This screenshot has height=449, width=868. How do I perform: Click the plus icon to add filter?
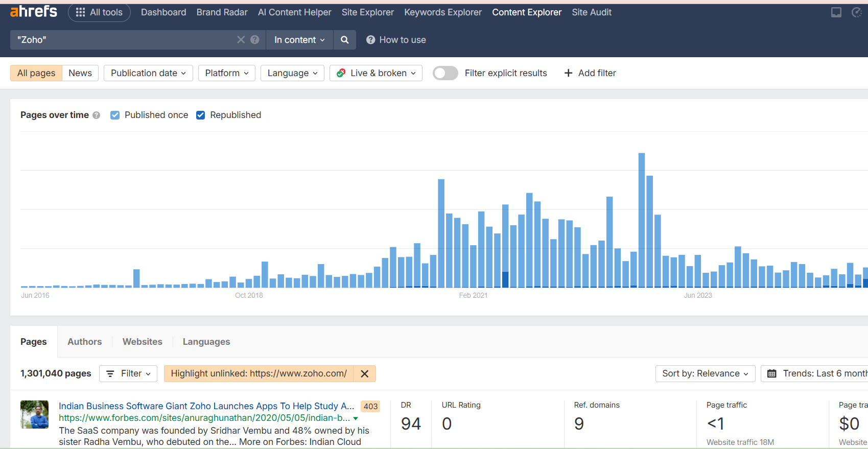pos(568,73)
